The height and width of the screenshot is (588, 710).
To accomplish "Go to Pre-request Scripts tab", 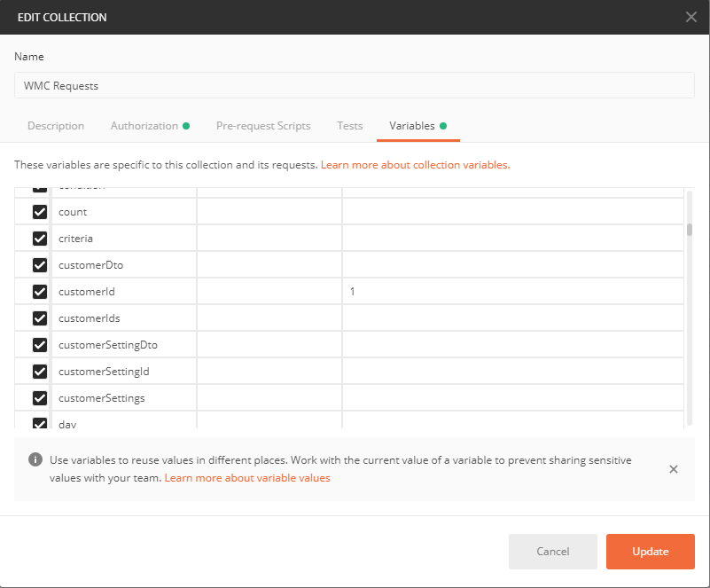I will [x=263, y=126].
